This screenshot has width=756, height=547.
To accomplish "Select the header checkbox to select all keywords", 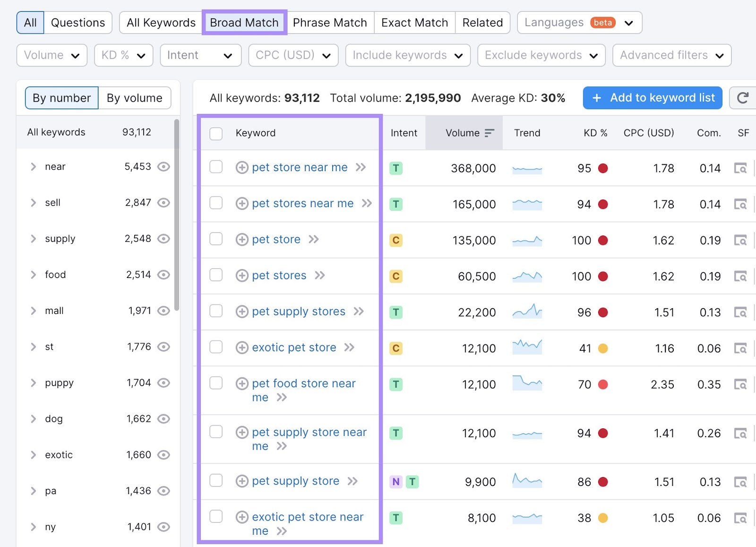I will (x=216, y=133).
